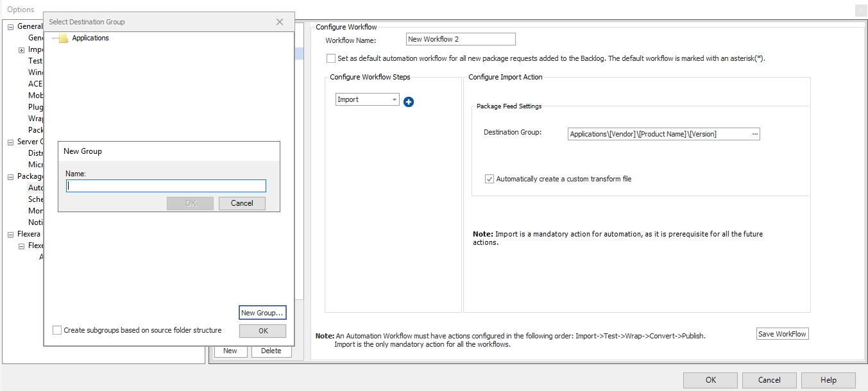Click the New workflow button
868x391 pixels.
coord(230,351)
